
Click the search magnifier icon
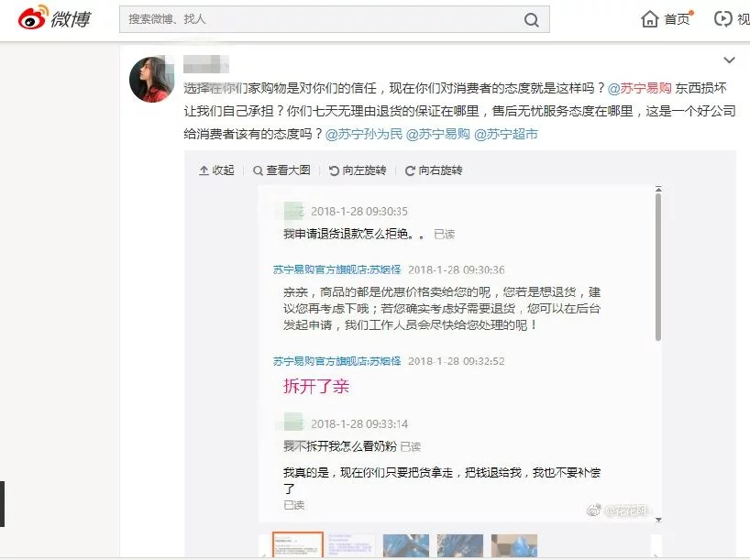[532, 19]
